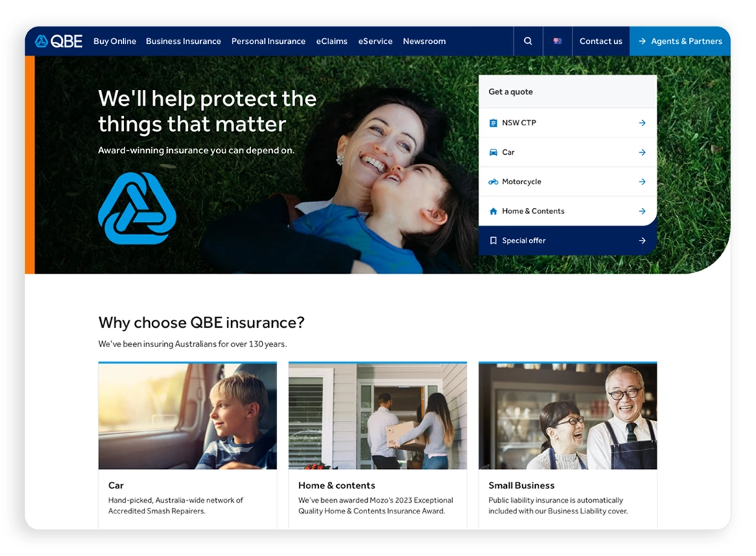The width and height of the screenshot is (756, 556).
Task: Click the Mozo's 2023 award description text
Action: click(376, 506)
